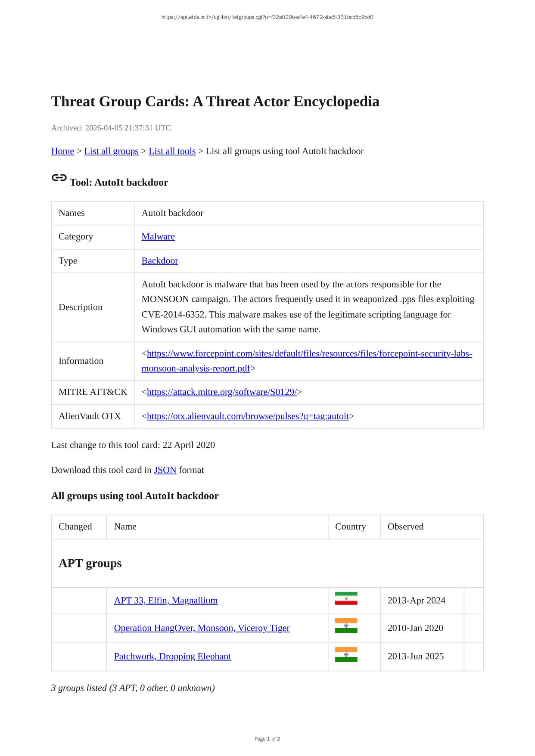Click the India flag in Operation HangOver row
This screenshot has width=535, height=756.
click(346, 626)
